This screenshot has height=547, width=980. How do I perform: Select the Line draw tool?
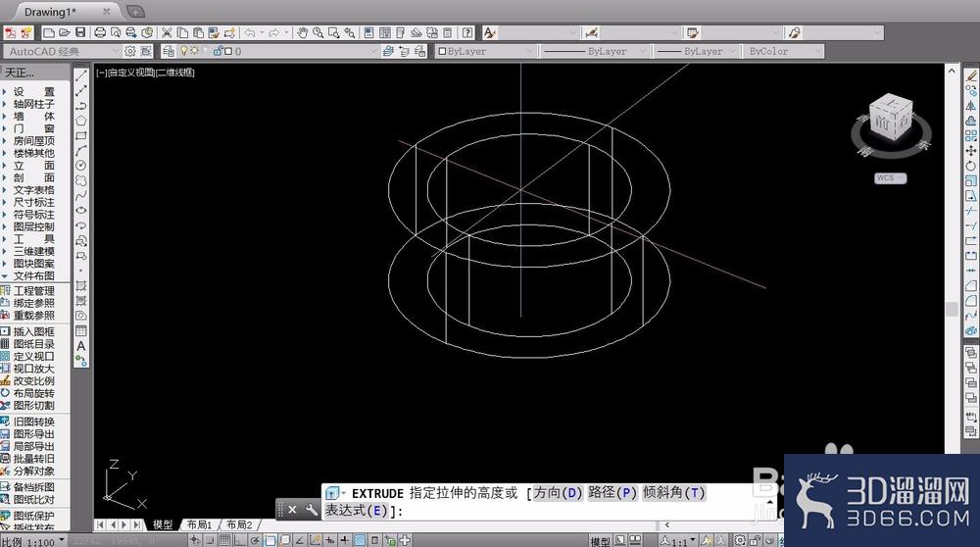(80, 75)
